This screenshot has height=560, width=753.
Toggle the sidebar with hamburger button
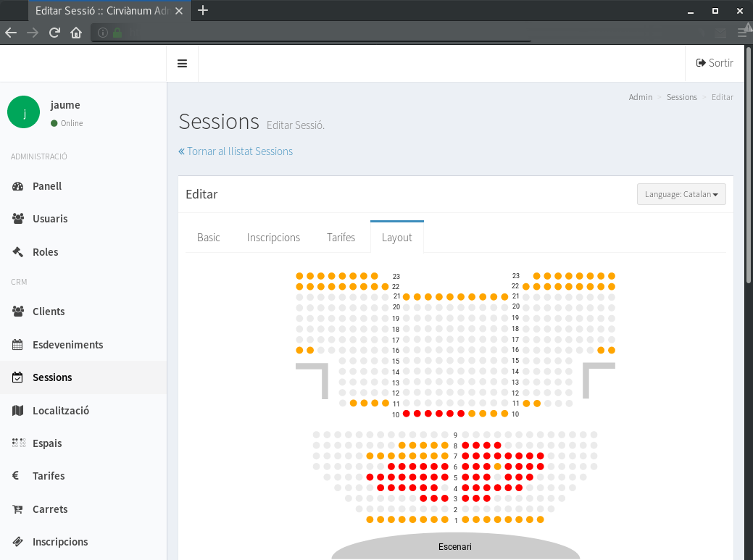pyautogui.click(x=183, y=64)
